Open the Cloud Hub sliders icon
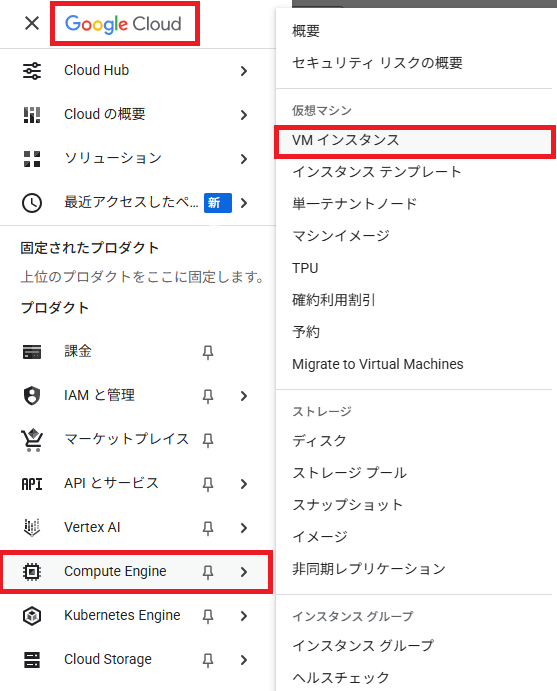Image resolution: width=557 pixels, height=691 pixels. pyautogui.click(x=32, y=71)
